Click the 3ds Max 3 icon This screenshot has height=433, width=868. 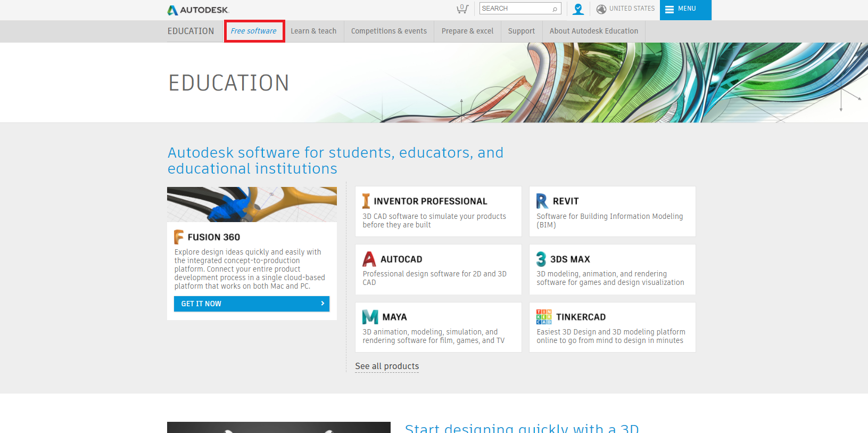[x=541, y=259]
